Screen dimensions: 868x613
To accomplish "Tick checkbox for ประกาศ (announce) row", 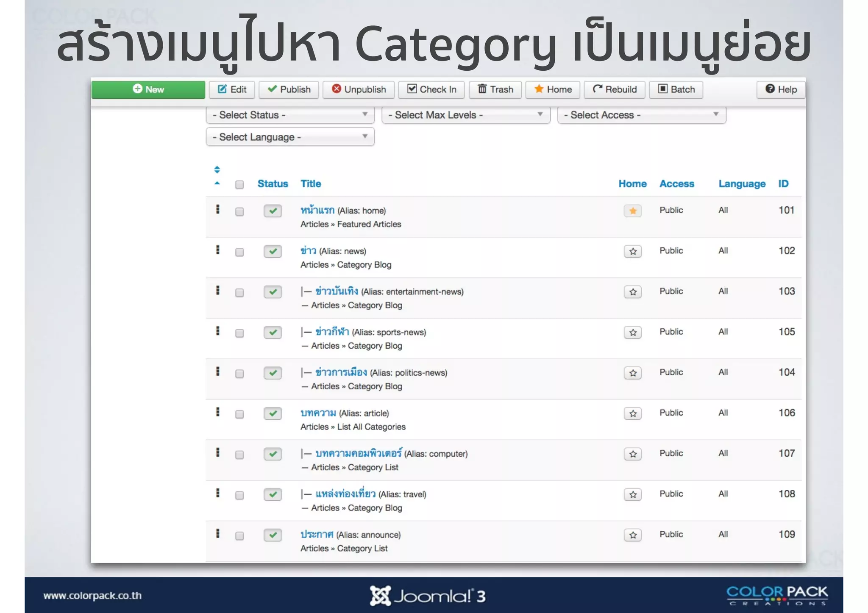I will 239,536.
